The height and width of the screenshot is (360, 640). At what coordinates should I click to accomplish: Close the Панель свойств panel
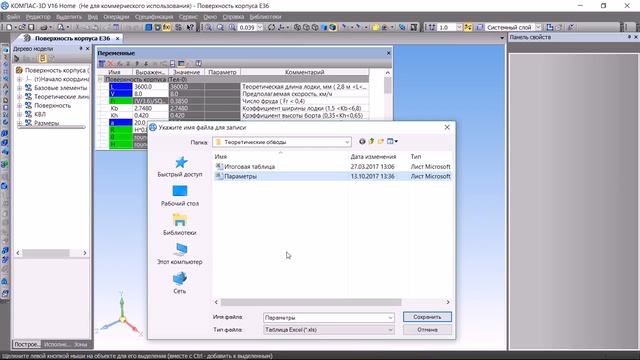pyautogui.click(x=636, y=37)
